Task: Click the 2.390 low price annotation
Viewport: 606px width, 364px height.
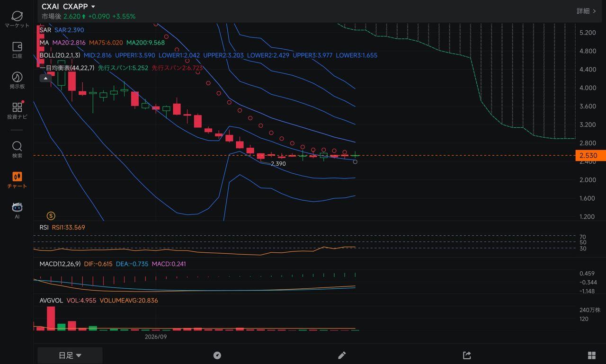Action: (x=278, y=163)
